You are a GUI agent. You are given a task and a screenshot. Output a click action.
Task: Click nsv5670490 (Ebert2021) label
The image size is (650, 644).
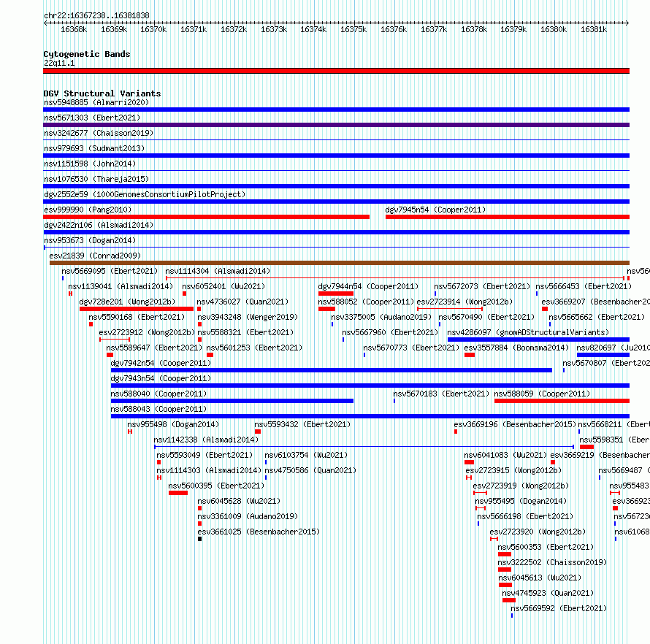click(x=486, y=317)
